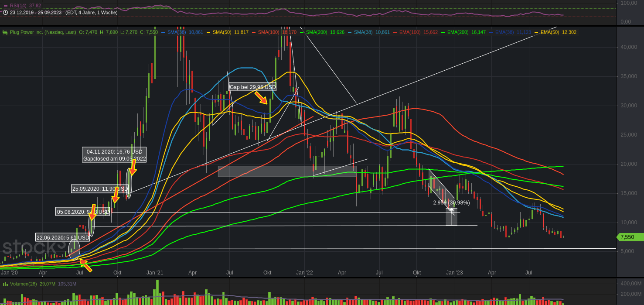Click the closing value C: 7,550
Image resolution: width=644 pixels, height=305 pixels.
tap(149, 32)
